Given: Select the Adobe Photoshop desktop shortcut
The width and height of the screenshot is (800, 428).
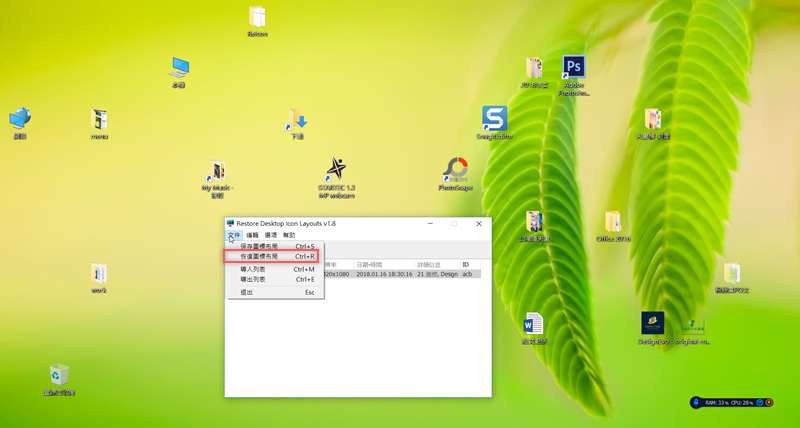Looking at the screenshot, I should pos(574,75).
